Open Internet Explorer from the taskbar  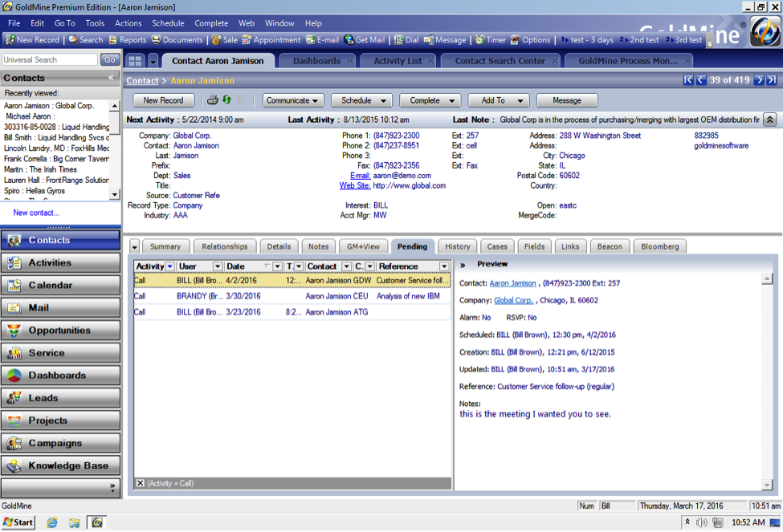[x=52, y=522]
